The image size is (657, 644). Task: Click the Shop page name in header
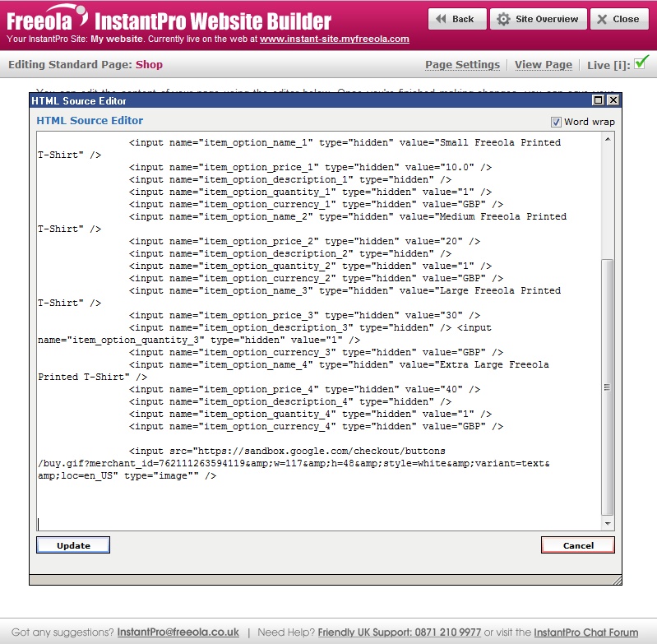(x=149, y=64)
